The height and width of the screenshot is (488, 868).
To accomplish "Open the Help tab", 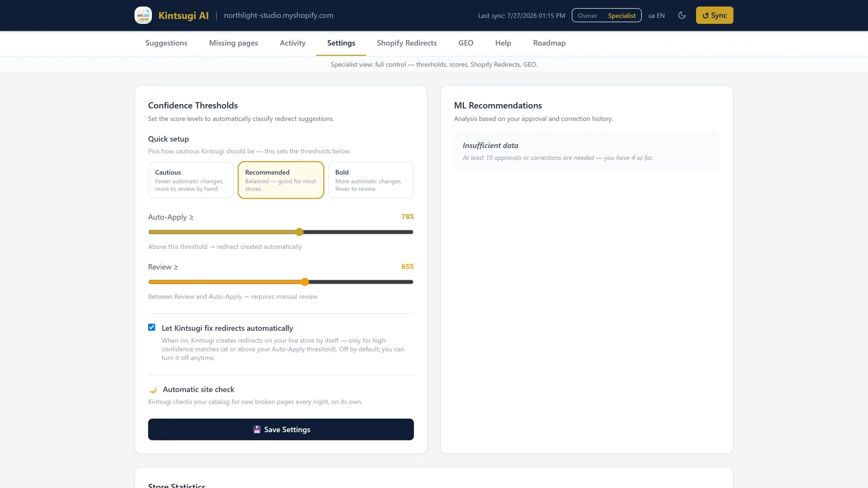I will [x=503, y=43].
